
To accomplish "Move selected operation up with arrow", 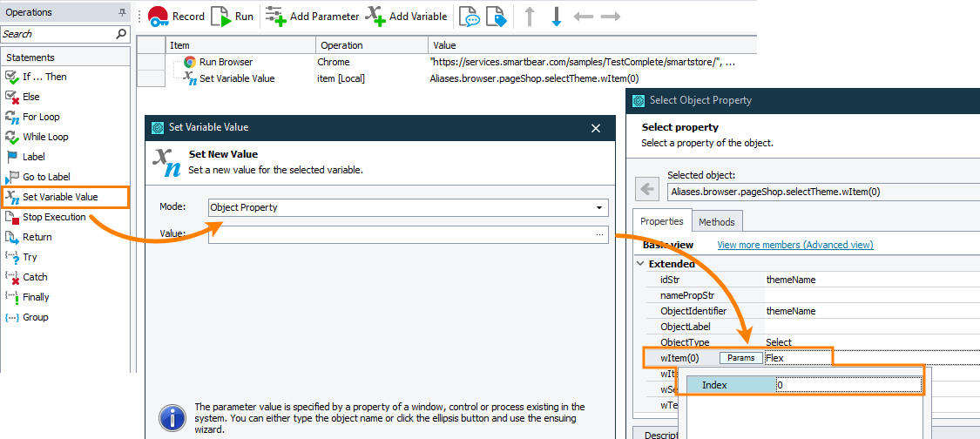I will coord(529,17).
